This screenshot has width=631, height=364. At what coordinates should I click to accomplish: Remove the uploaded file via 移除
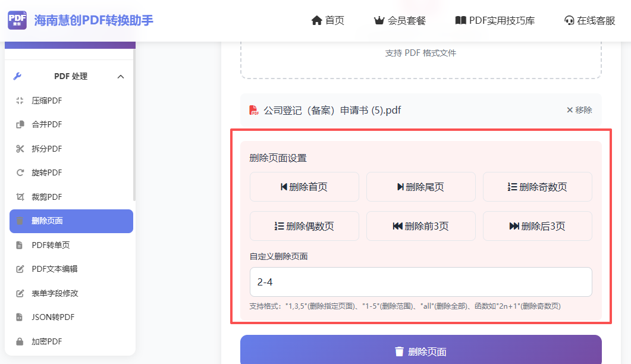pos(579,110)
